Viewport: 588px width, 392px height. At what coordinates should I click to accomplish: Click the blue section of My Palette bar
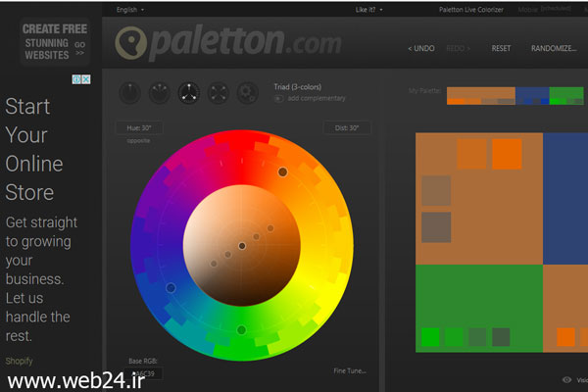click(532, 96)
